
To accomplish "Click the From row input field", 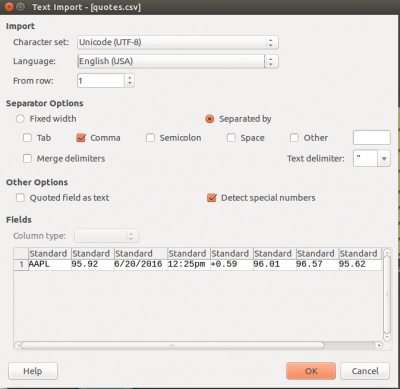I will click(x=101, y=81).
